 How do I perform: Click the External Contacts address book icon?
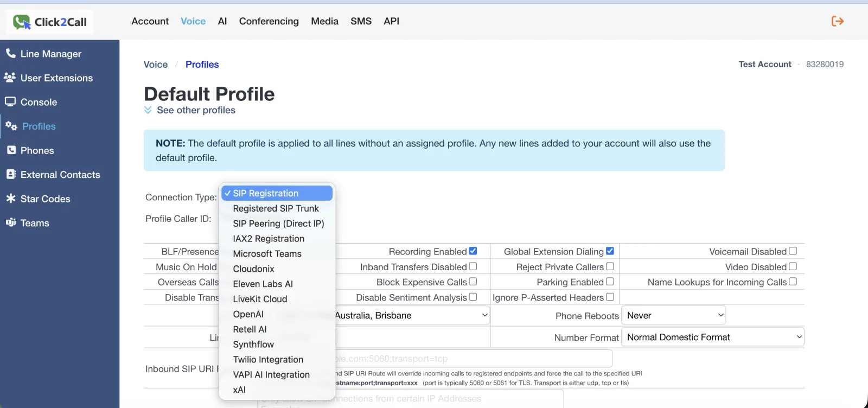pos(11,174)
